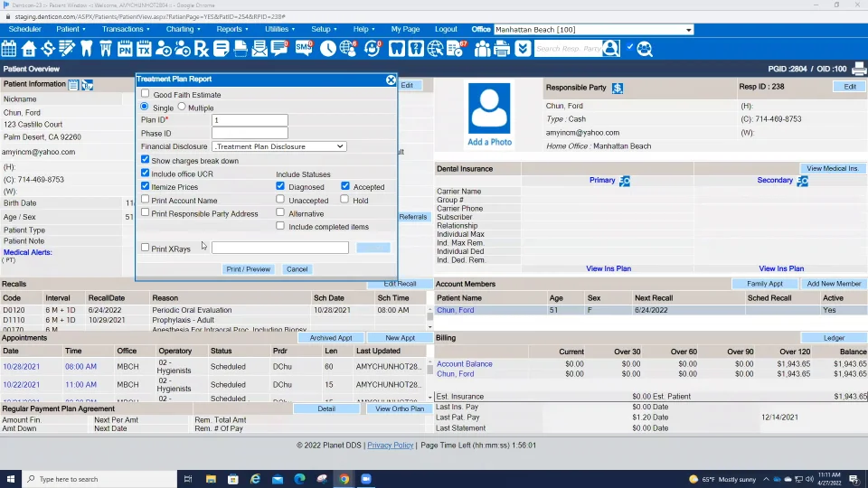
Task: Click the Home house icon in toolbar
Action: [28, 49]
